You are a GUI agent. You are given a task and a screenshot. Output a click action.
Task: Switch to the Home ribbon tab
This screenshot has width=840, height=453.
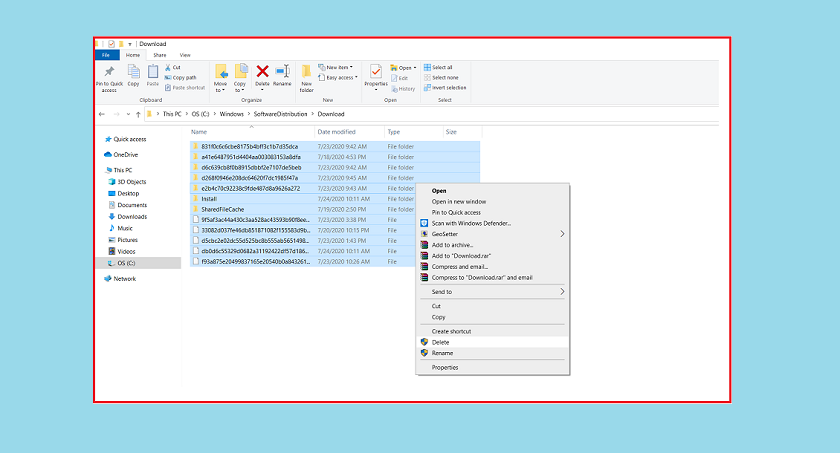pos(133,55)
